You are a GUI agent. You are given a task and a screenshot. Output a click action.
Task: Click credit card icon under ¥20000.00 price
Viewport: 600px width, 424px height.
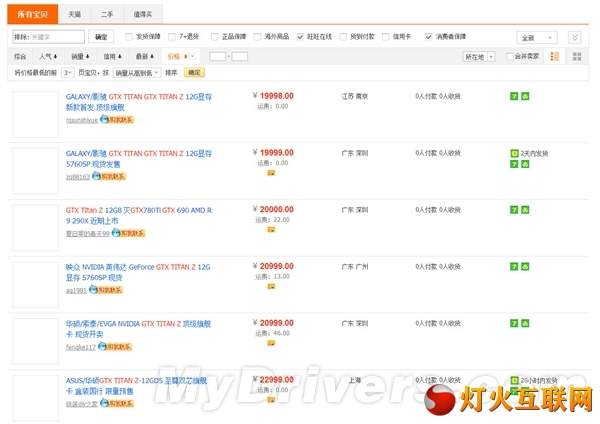tap(271, 230)
